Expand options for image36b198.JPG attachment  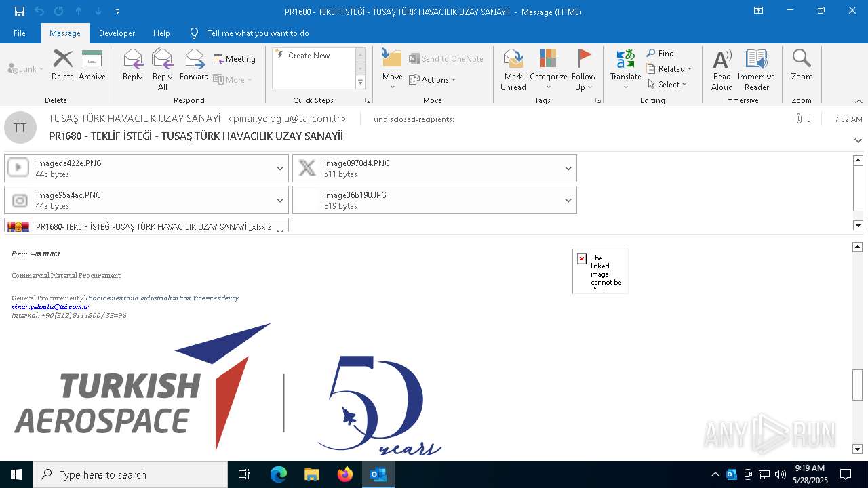(568, 200)
